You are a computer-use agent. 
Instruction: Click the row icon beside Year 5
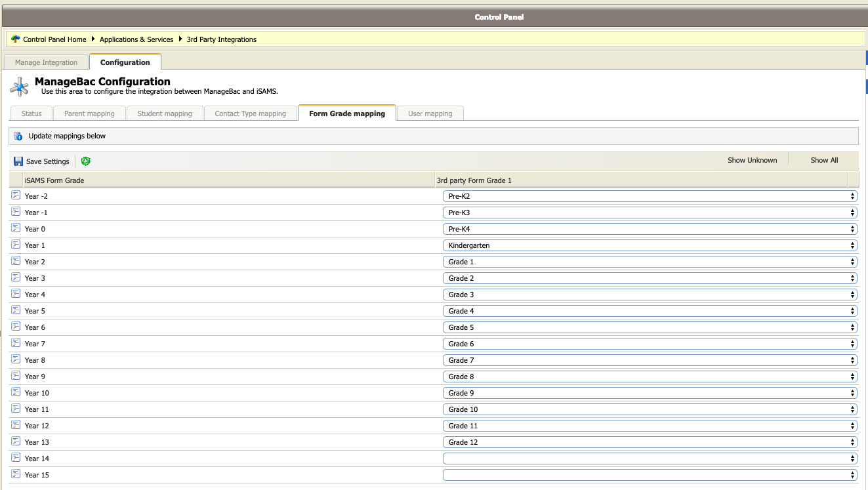(x=16, y=310)
